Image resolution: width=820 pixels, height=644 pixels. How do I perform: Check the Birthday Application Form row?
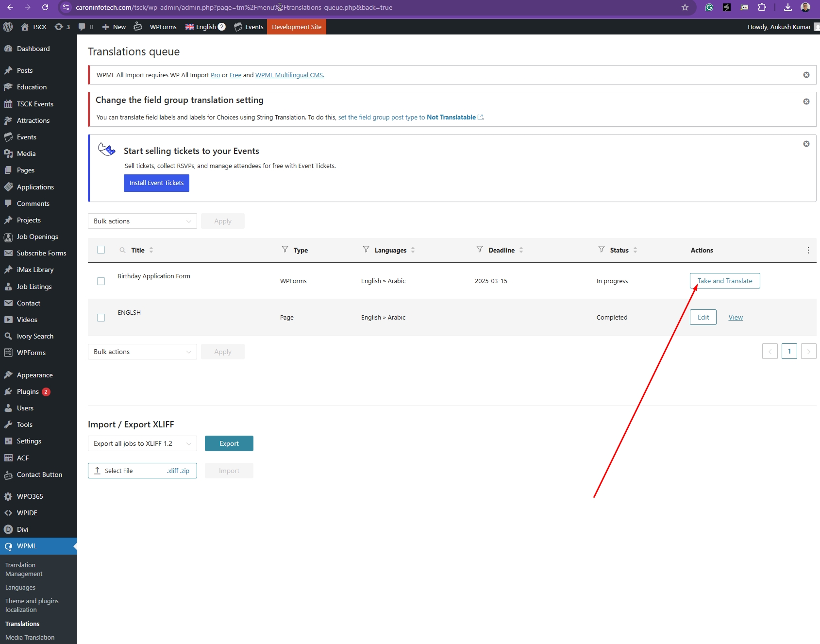(x=101, y=281)
